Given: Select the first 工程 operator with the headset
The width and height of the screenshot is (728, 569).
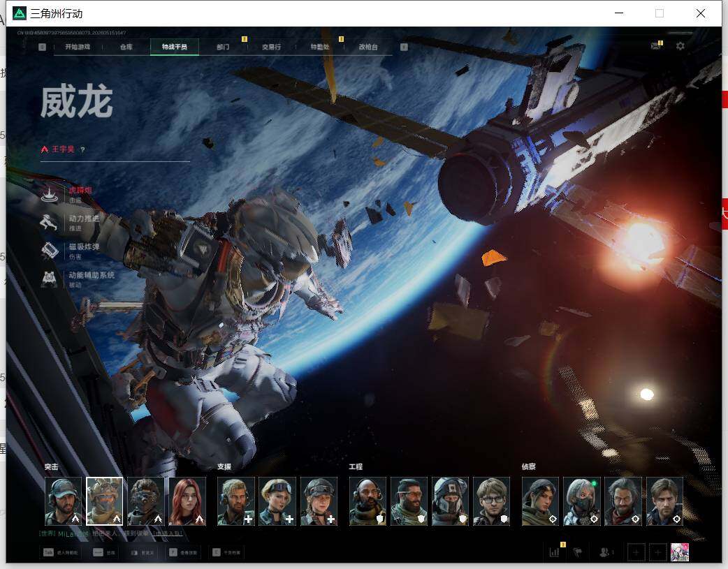Looking at the screenshot, I should (367, 501).
